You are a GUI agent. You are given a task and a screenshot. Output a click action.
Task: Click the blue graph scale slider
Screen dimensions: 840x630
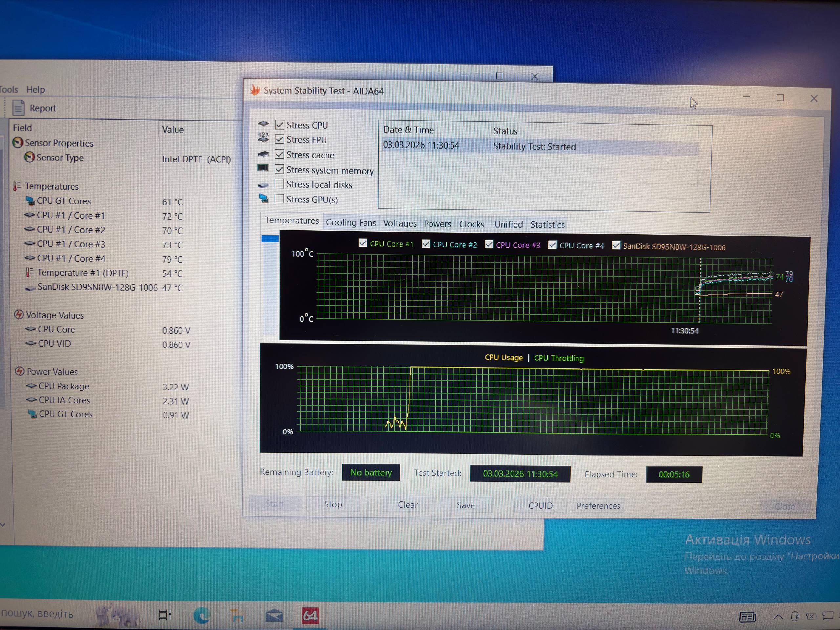pos(270,239)
